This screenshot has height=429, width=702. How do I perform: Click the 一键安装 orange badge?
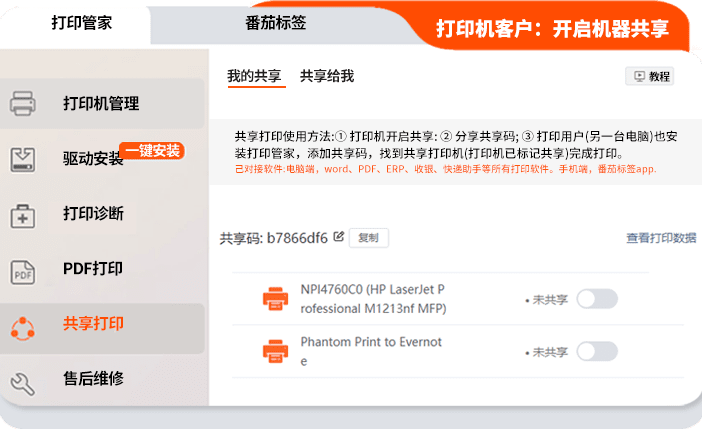click(152, 151)
